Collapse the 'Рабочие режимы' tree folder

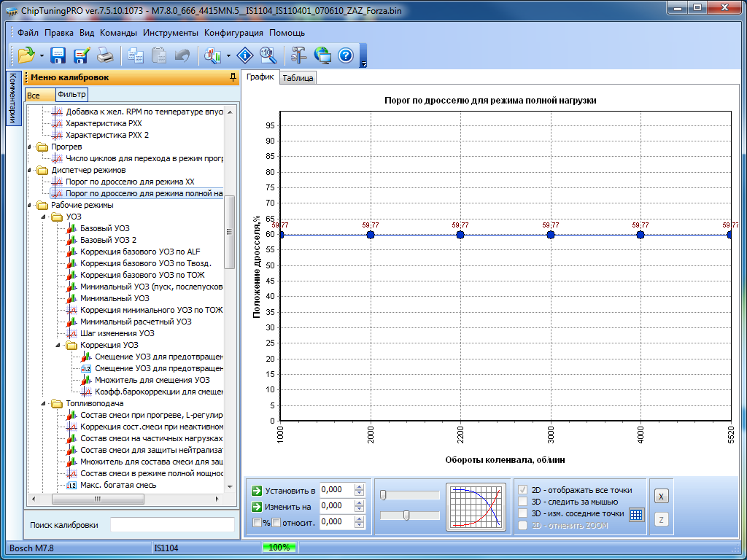tap(30, 205)
